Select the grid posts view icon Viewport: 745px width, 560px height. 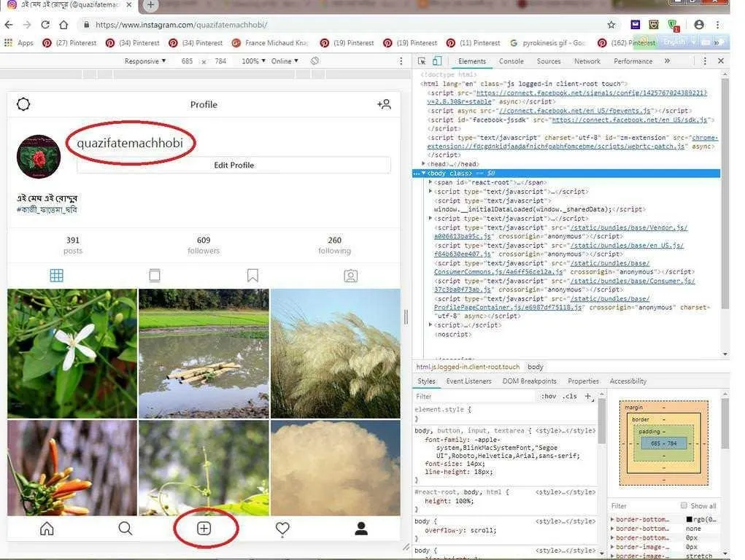click(x=56, y=276)
